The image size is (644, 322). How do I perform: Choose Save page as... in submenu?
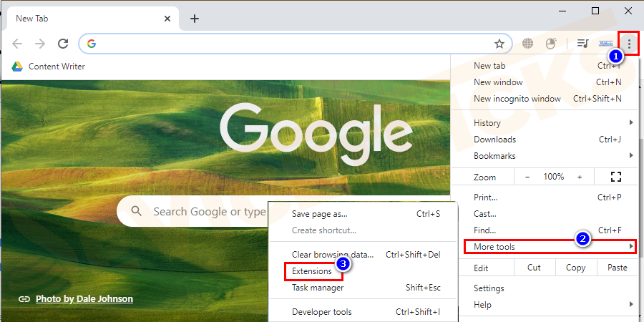click(363, 213)
